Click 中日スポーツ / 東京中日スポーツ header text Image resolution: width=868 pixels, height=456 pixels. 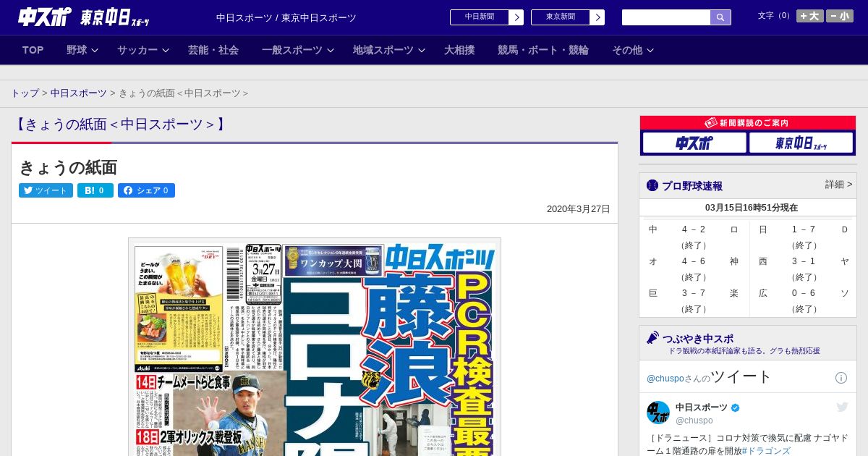pyautogui.click(x=286, y=17)
